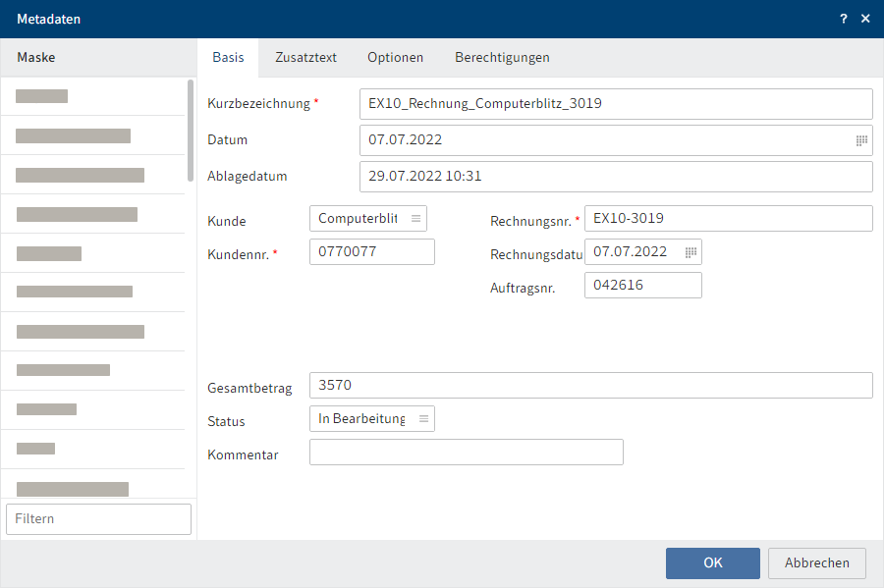Image resolution: width=884 pixels, height=588 pixels.
Task: Focus the Filtern mask filter box
Action: tap(98, 519)
